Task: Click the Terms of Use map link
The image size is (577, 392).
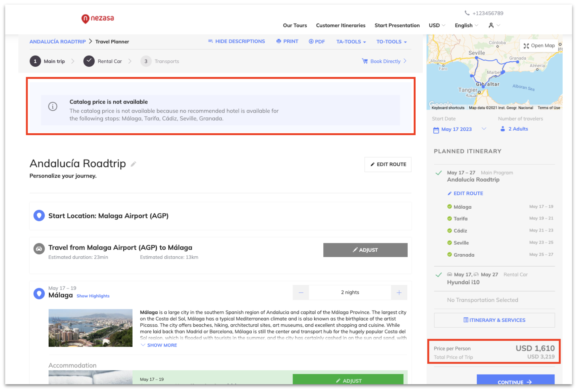Action: pyautogui.click(x=549, y=108)
